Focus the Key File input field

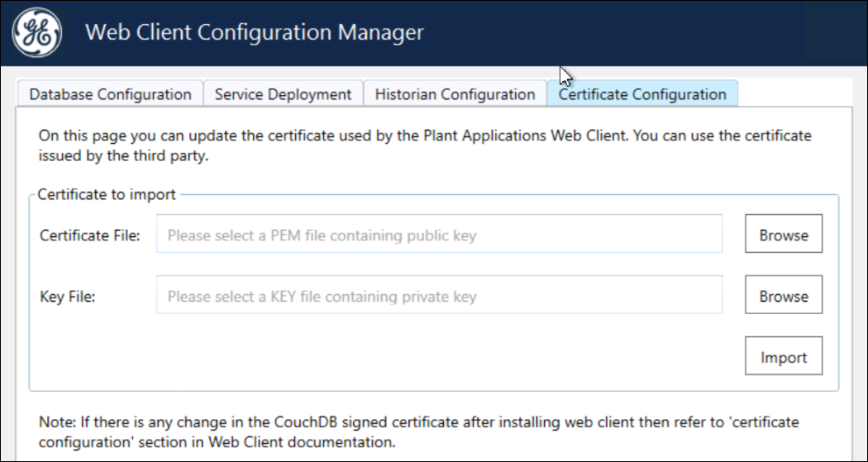(439, 294)
